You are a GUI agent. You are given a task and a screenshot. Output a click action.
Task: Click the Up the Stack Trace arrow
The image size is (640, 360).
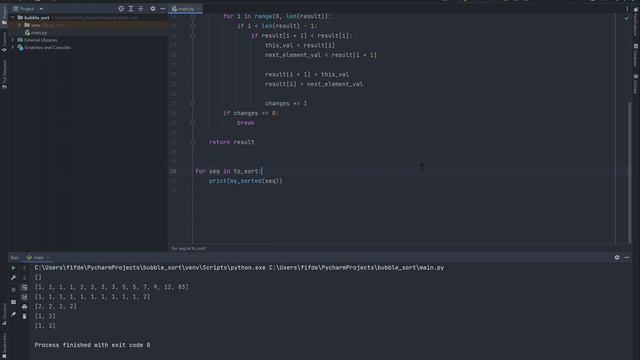(24, 268)
